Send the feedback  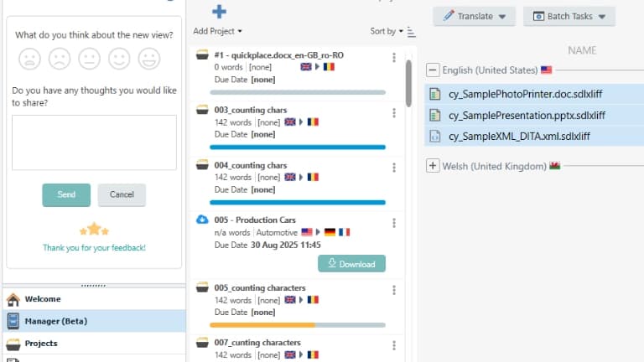(x=66, y=194)
